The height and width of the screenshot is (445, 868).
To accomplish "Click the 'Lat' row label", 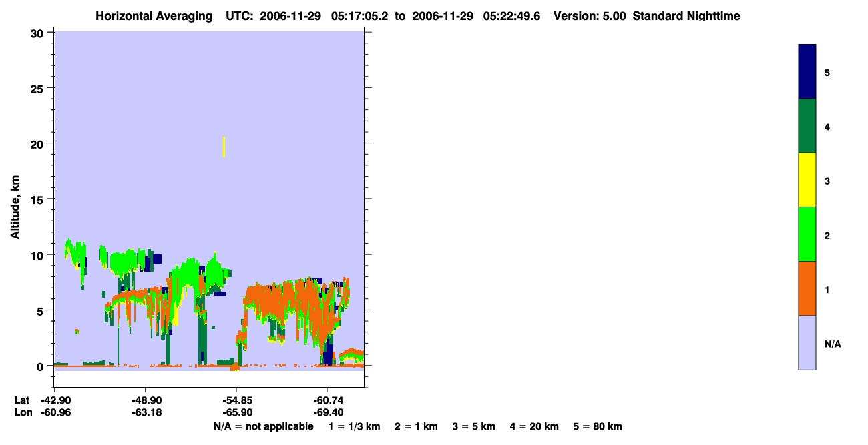I will (x=21, y=400).
